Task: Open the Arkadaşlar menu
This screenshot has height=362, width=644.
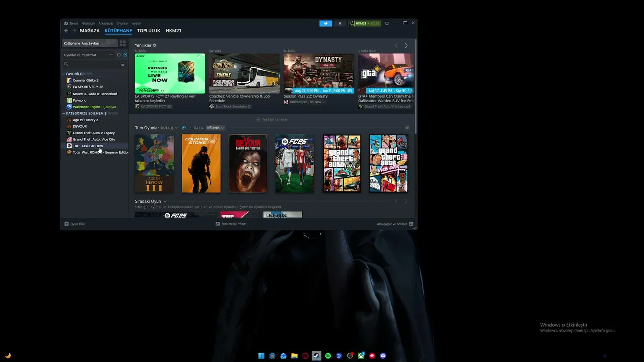Action: pyautogui.click(x=106, y=23)
